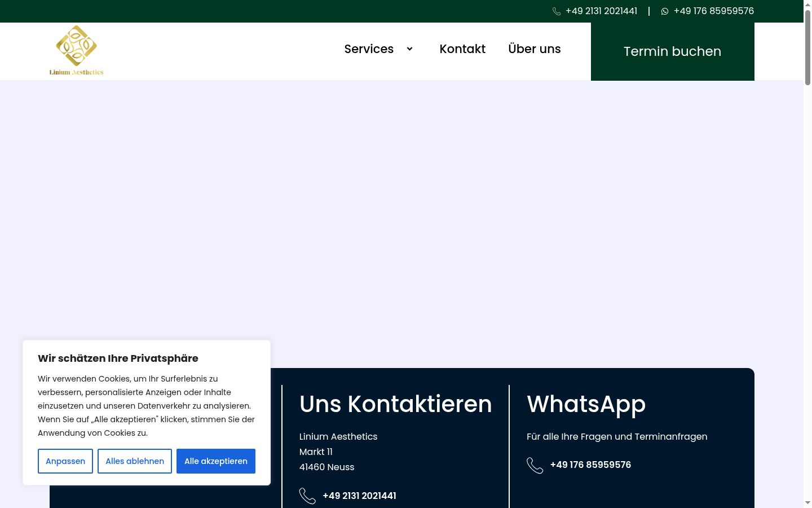Click Alles ablehnen button
Screen dimensions: 812x508
tap(135, 461)
